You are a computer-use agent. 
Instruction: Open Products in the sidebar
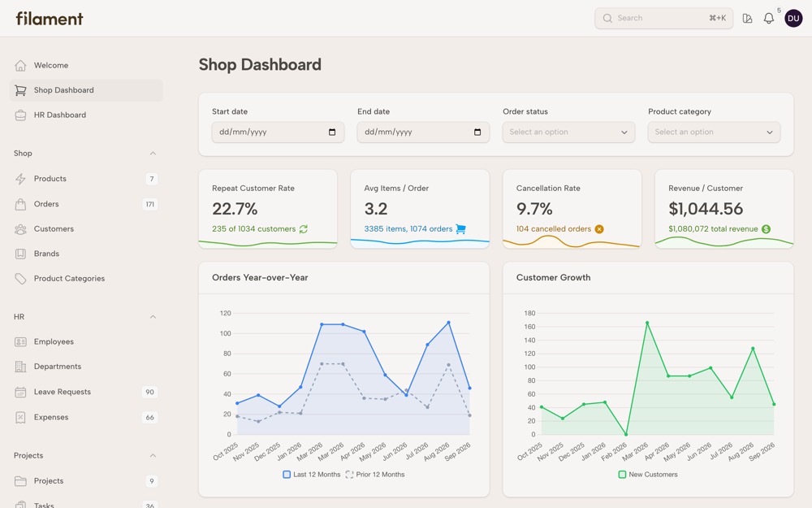(x=50, y=179)
